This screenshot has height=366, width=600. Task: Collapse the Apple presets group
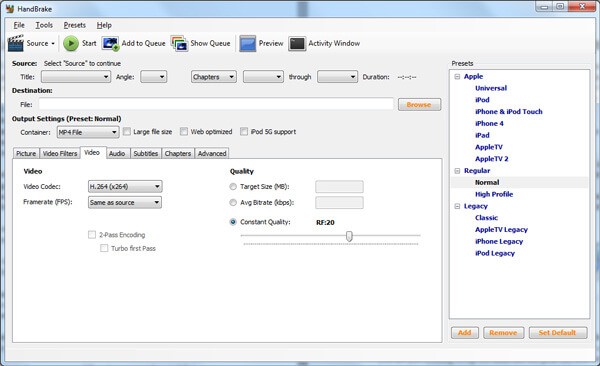tap(457, 77)
